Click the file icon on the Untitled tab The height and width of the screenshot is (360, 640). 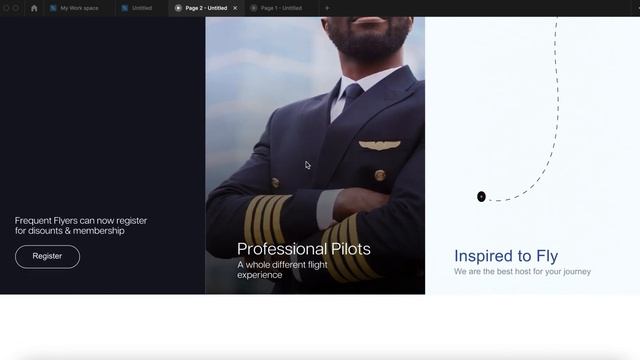coord(125,8)
